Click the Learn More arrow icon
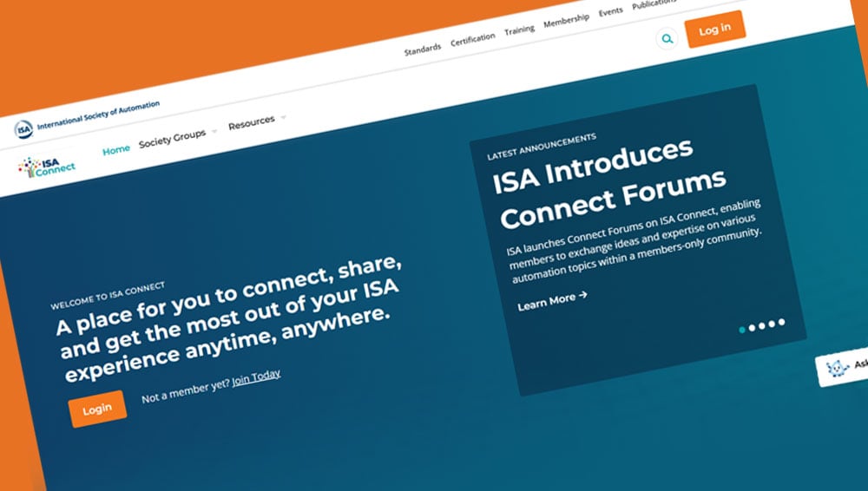This screenshot has height=491, width=868. (582, 296)
